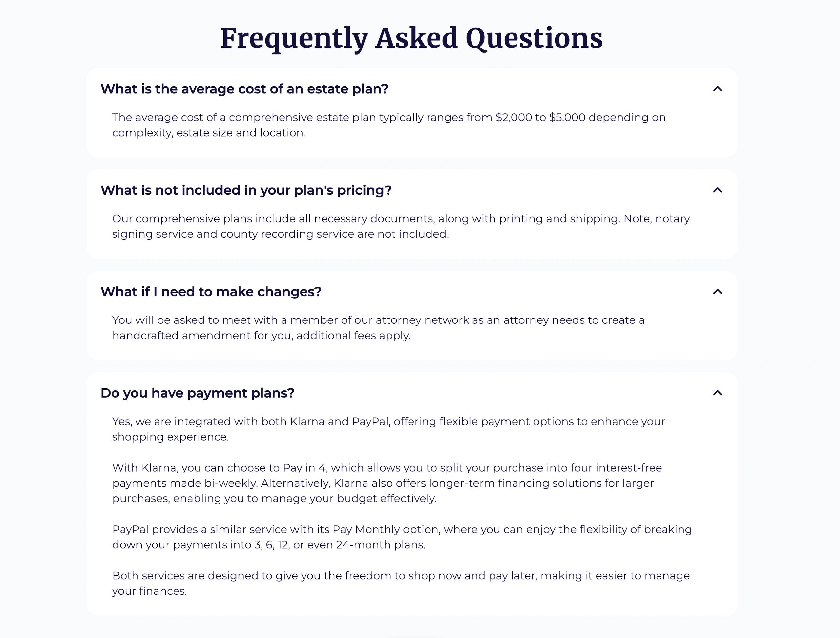The height and width of the screenshot is (638, 840).
Task: Click the paragraph starting 'With Klarna, you can choose'
Action: [387, 483]
